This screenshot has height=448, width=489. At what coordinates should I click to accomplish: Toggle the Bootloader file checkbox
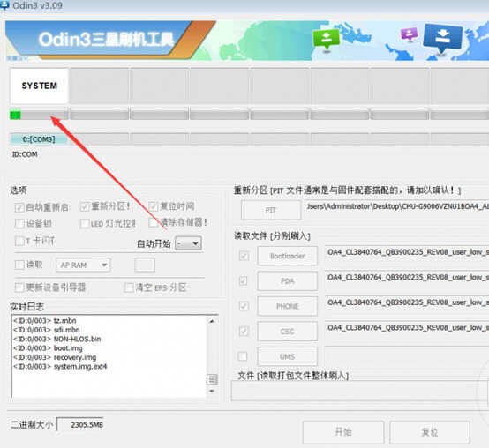244,256
